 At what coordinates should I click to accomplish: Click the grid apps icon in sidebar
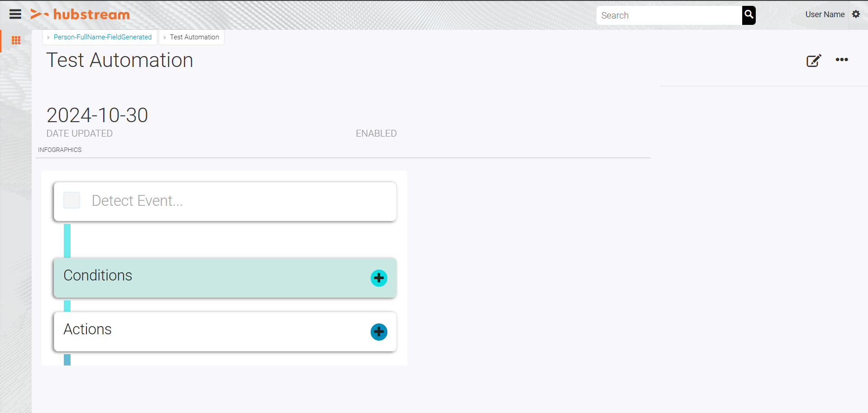16,40
